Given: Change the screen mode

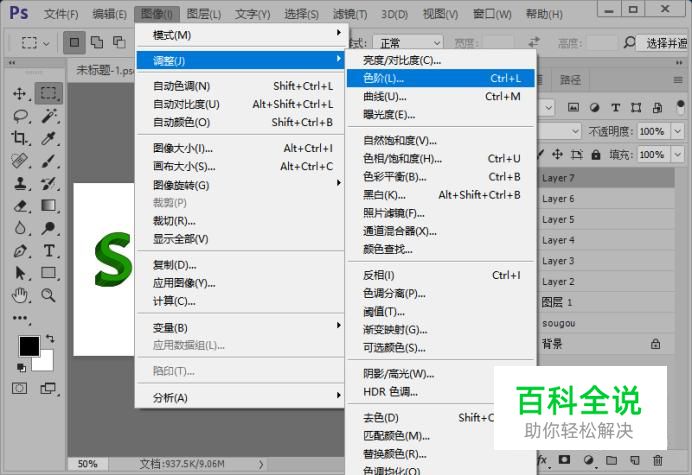Looking at the screenshot, I should tap(48, 388).
